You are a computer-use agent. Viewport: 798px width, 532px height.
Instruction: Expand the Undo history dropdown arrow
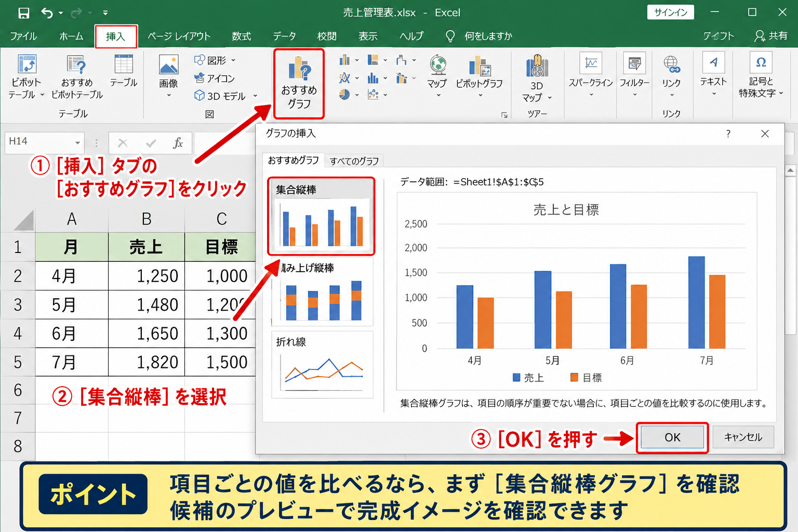click(61, 13)
